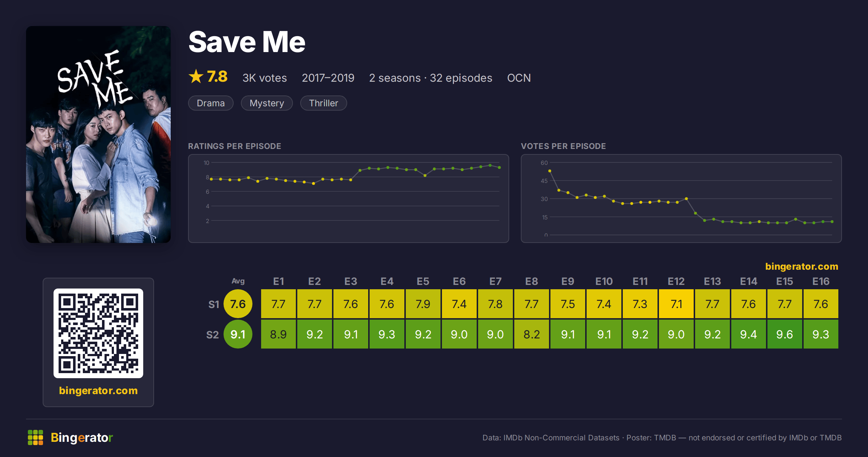The height and width of the screenshot is (457, 868).
Task: Select the Thriller genre tag
Action: pyautogui.click(x=324, y=103)
